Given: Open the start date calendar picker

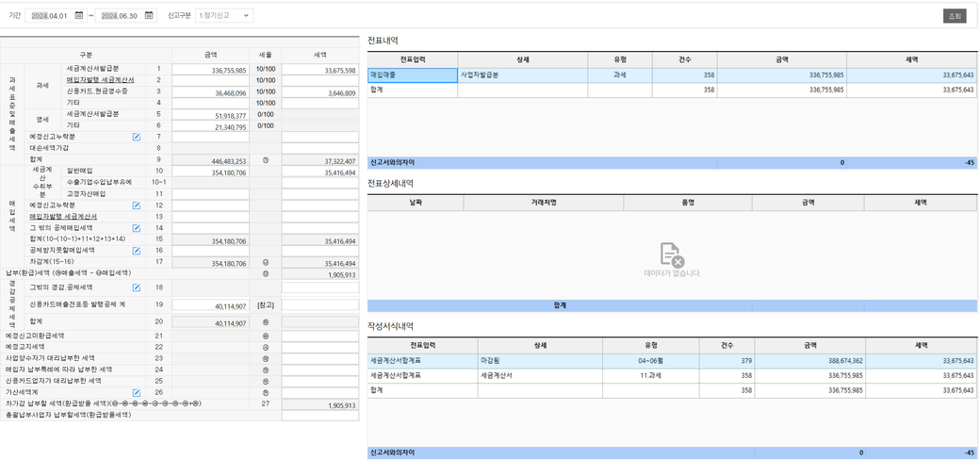Looking at the screenshot, I should [x=79, y=16].
